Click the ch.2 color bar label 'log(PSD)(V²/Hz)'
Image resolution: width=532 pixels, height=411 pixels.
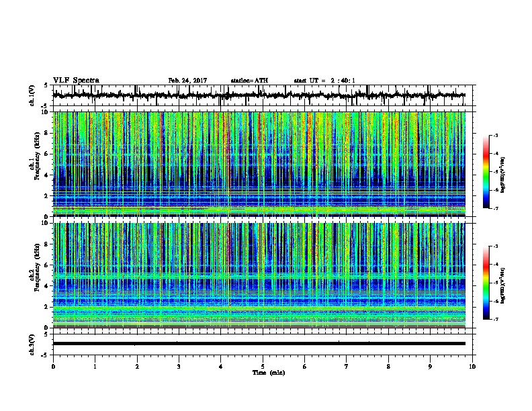click(x=502, y=285)
